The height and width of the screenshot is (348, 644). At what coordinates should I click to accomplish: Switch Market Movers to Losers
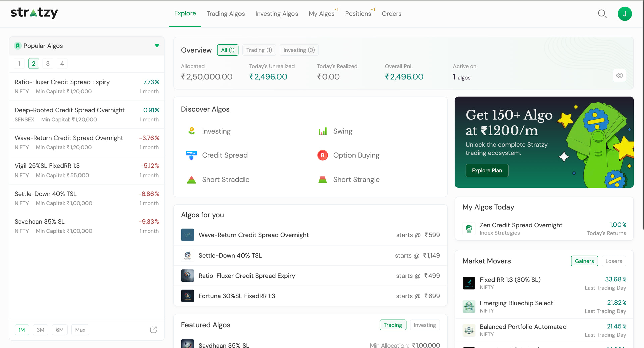click(613, 261)
